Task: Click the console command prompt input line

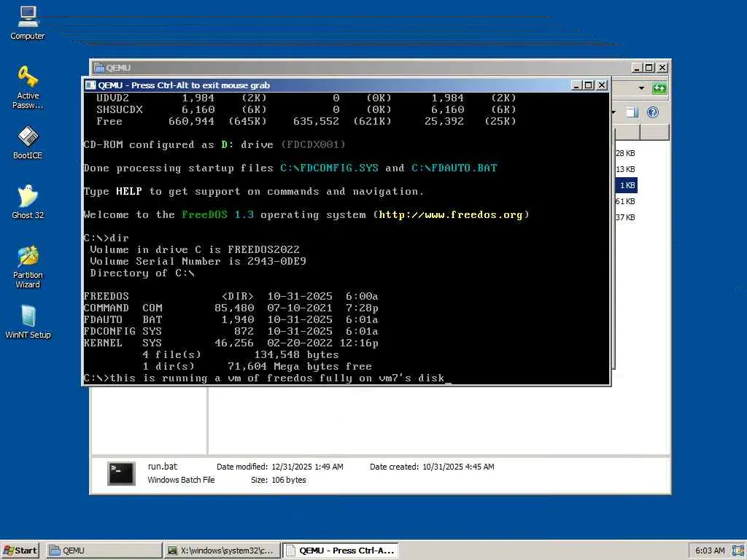Action: (267, 378)
